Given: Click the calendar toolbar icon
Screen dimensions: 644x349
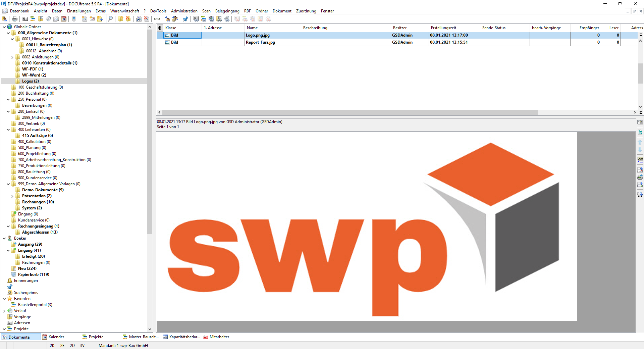Looking at the screenshot, I should click(x=64, y=19).
